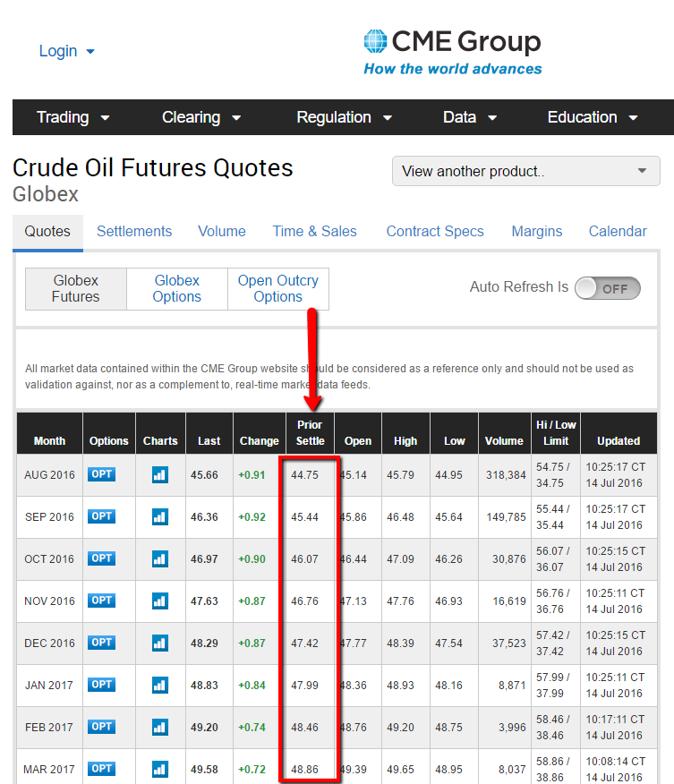Click prior settle 46.07

point(304,559)
